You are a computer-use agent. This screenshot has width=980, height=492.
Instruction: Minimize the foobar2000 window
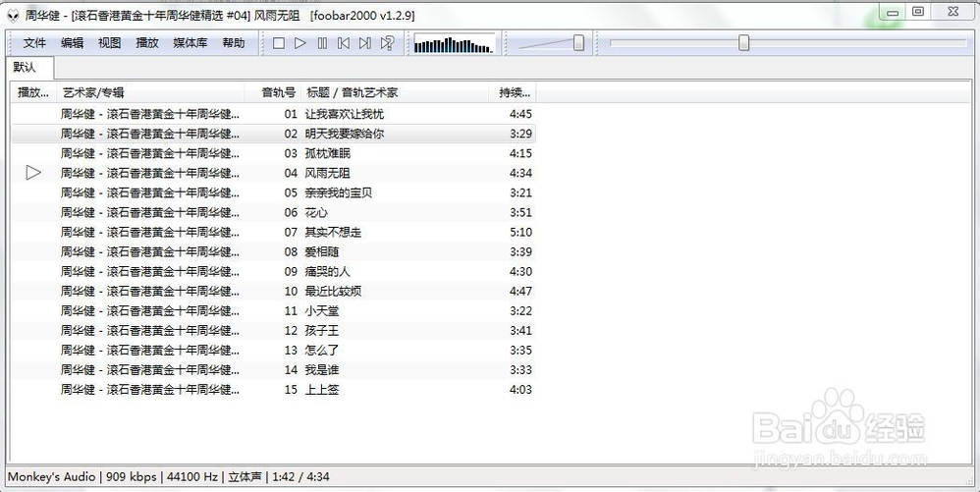click(894, 12)
